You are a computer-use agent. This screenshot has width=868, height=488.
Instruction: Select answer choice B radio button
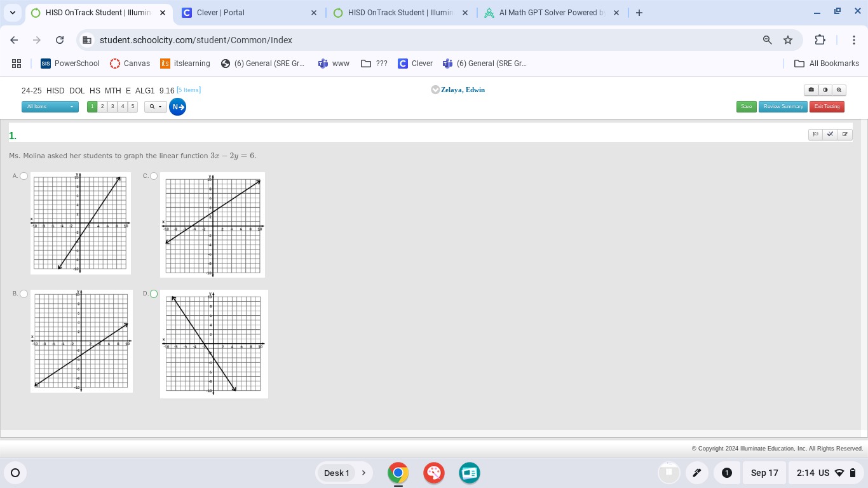tap(24, 294)
